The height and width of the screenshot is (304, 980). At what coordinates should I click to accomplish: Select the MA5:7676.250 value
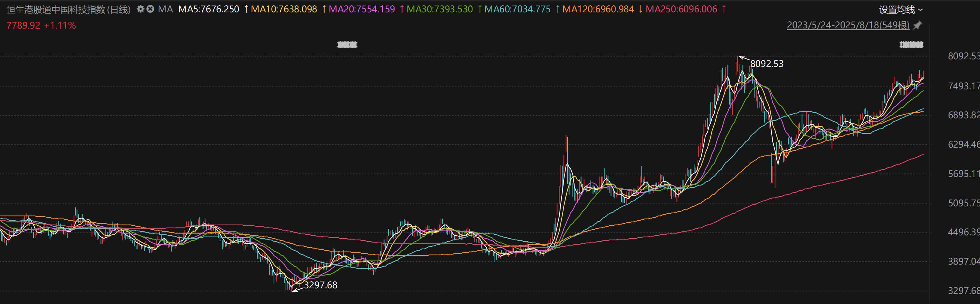209,9
